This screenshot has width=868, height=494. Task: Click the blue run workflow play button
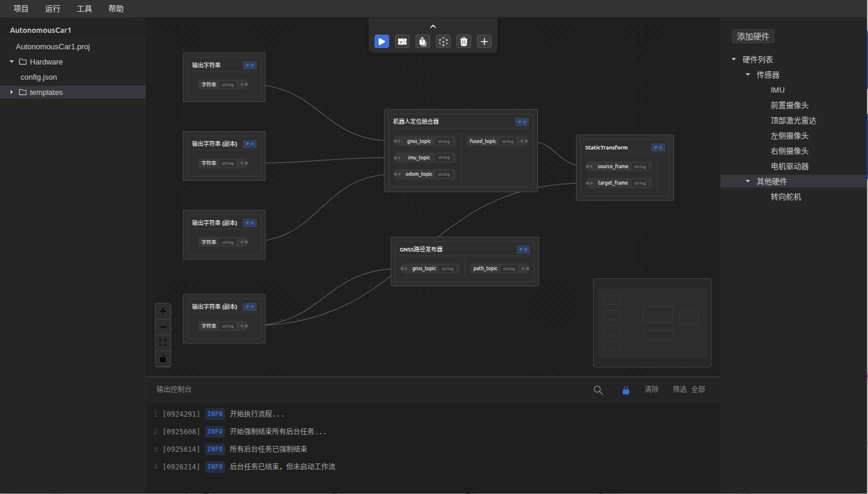382,42
